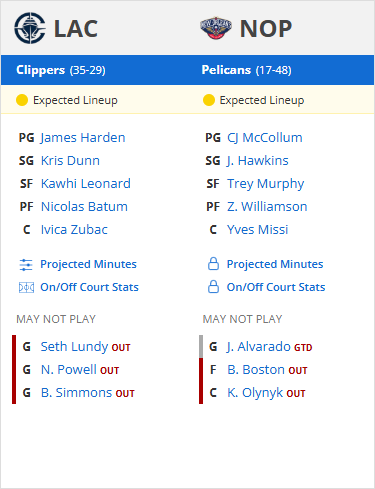This screenshot has width=375, height=489.
Task: View Pelicans On/Off Court Stats
Action: (x=276, y=287)
